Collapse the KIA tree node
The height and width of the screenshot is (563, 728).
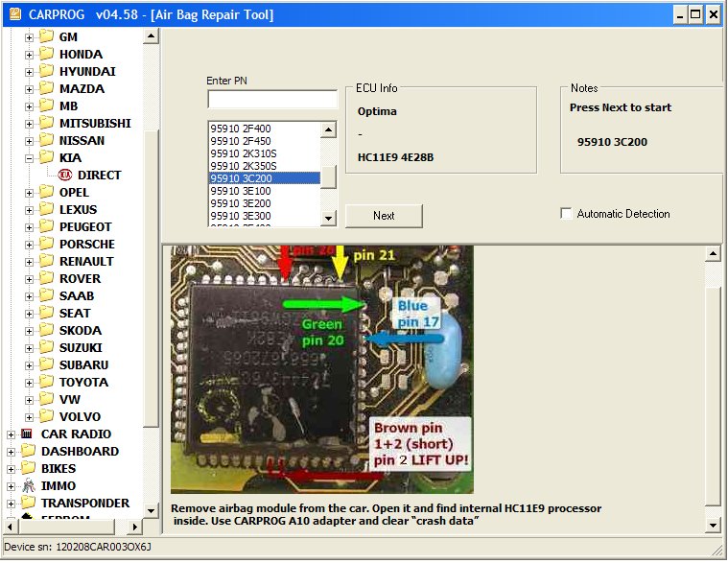tap(29, 158)
